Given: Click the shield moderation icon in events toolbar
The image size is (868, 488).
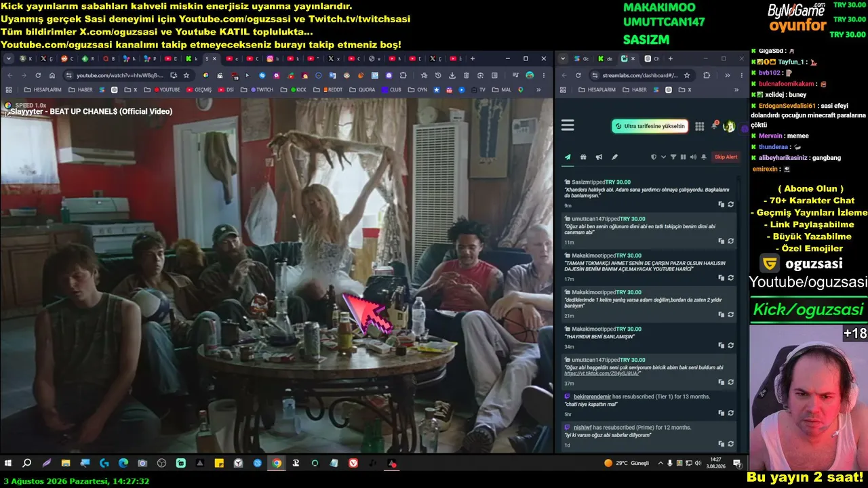Looking at the screenshot, I should coord(654,157).
